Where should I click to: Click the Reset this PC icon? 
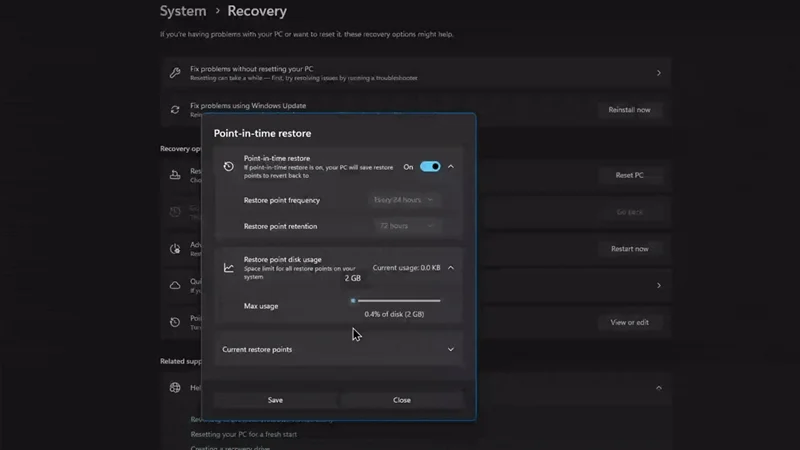pyautogui.click(x=175, y=175)
